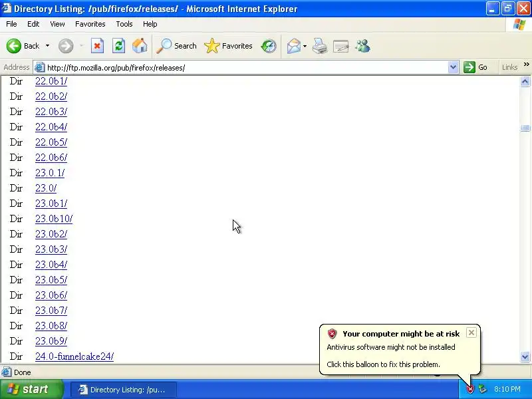The width and height of the screenshot is (532, 399).
Task: Click the Mail envelope icon
Action: [294, 46]
